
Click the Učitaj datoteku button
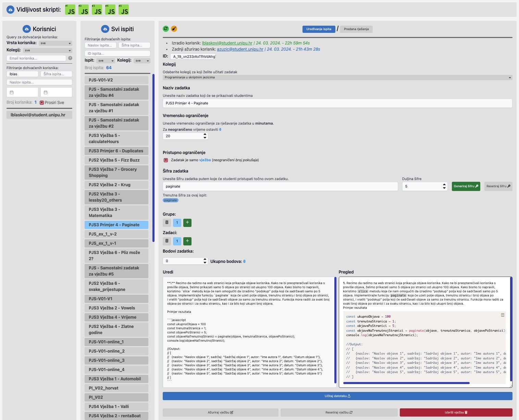[x=337, y=396]
